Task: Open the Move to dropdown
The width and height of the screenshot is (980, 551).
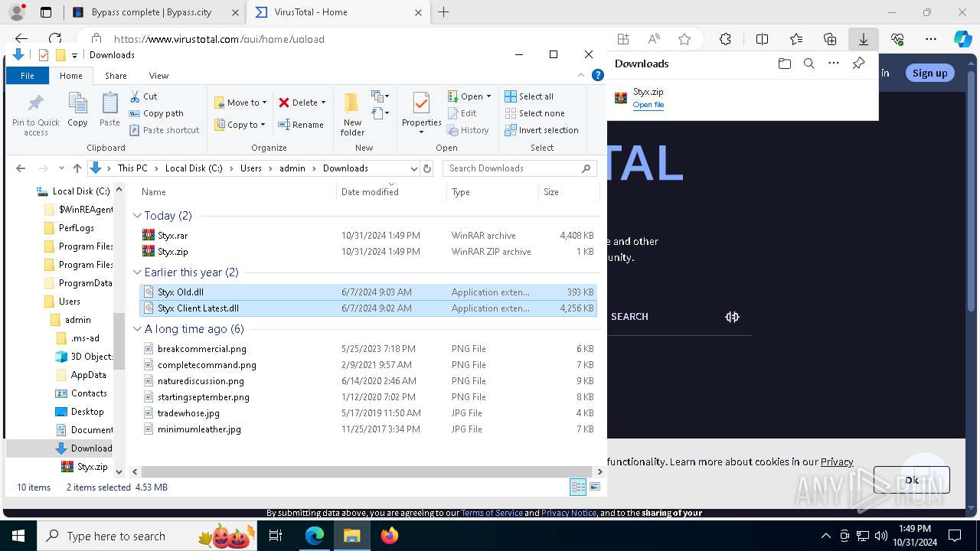Action: tap(240, 103)
